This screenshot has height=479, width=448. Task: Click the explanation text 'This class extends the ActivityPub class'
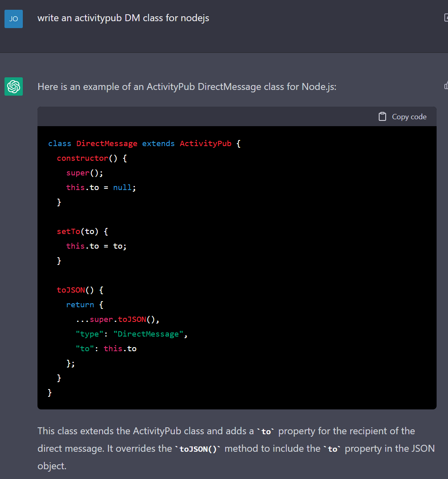pyautogui.click(x=121, y=431)
